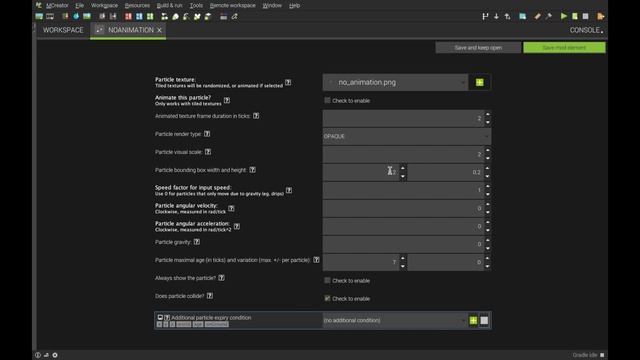Open the Help menu
Viewport: 640px width, 360px height.
[x=294, y=5]
